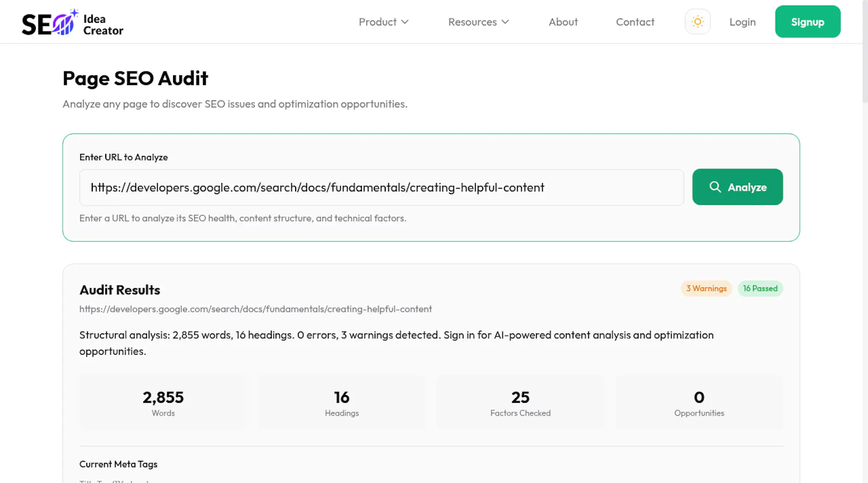Viewport: 868px width, 483px height.
Task: Expand the Resources dropdown menu
Action: (478, 22)
